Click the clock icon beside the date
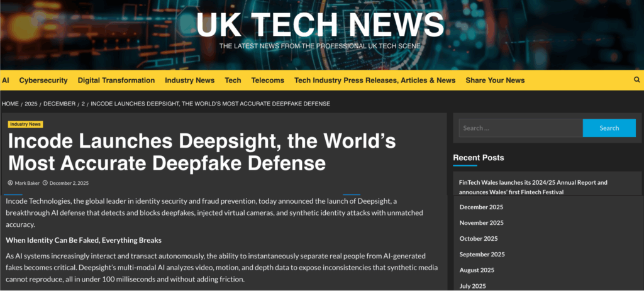 coord(45,183)
